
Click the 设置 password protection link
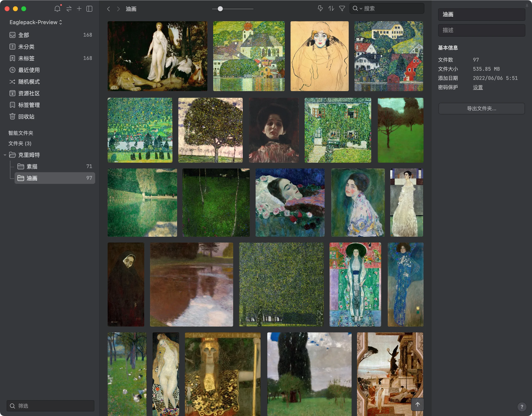[478, 87]
